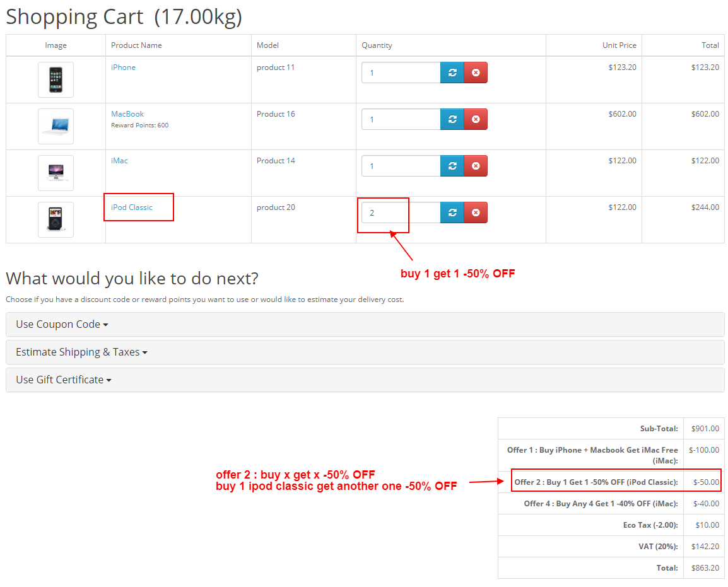Expand Estimate Shipping & Taxes section
The height and width of the screenshot is (587, 728).
click(365, 352)
